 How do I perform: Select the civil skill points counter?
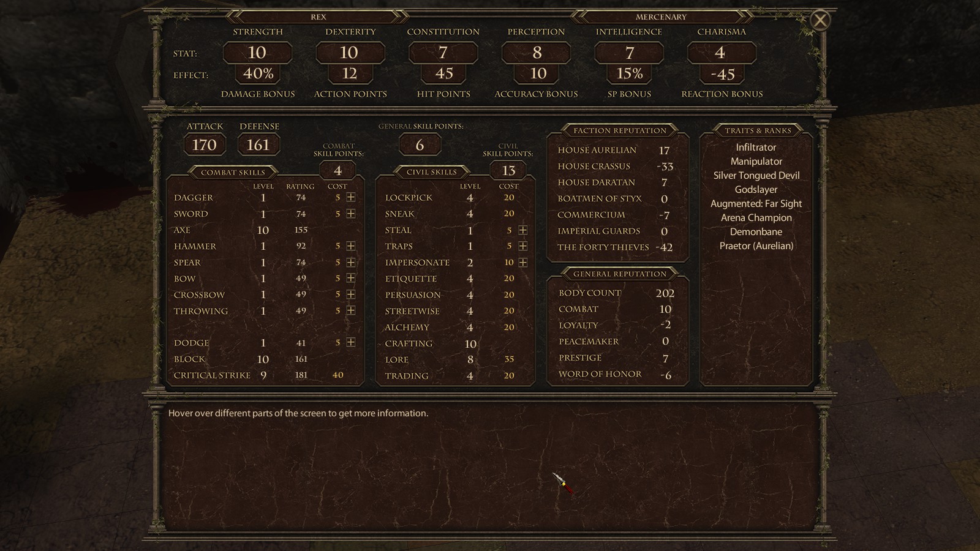click(x=508, y=170)
